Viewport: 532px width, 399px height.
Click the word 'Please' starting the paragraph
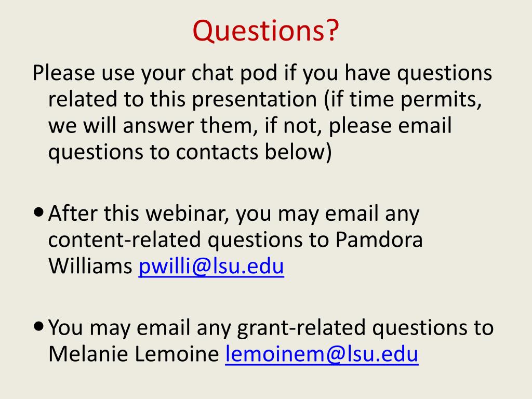pos(63,73)
